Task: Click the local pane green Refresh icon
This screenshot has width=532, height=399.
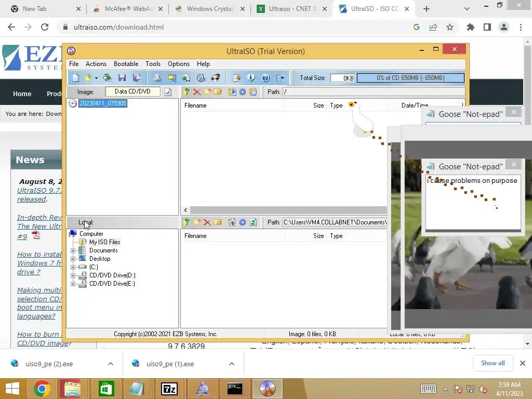Action: point(253,222)
